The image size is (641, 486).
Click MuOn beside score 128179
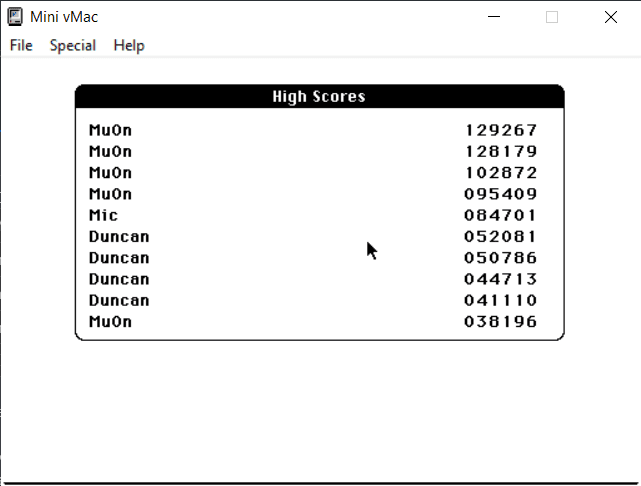110,152
